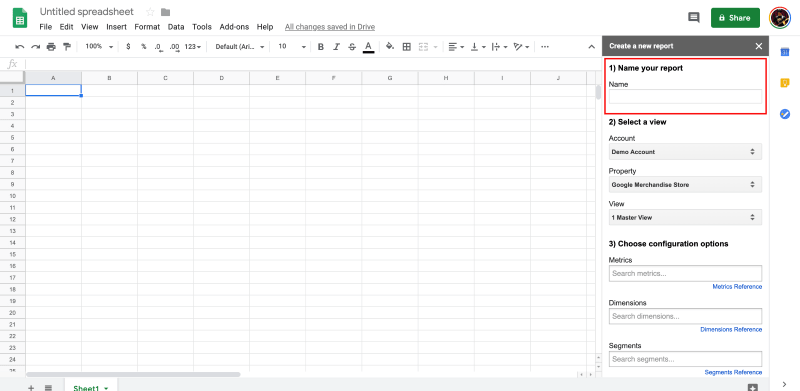Collapse the menus with the up chevron
800x391 pixels.
click(591, 47)
